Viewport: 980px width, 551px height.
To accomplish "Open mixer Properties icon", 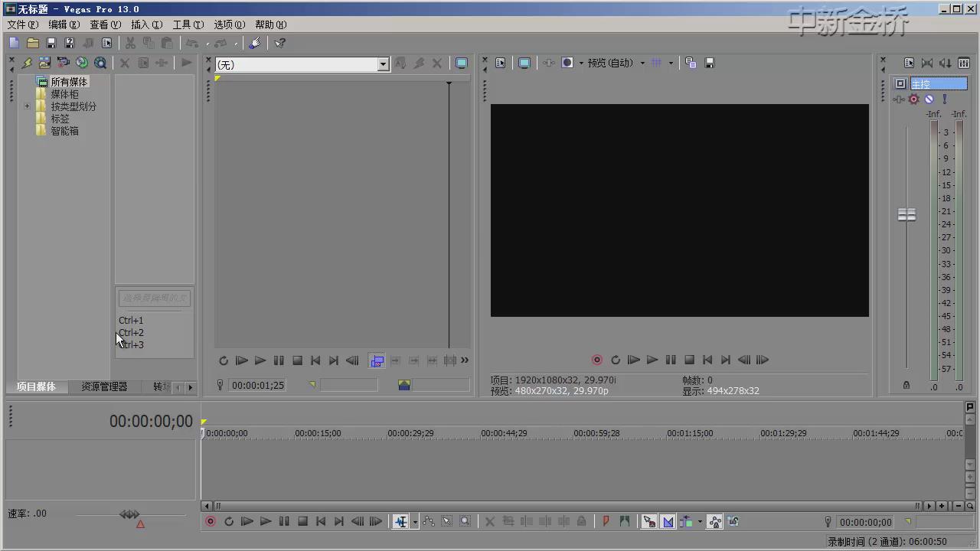I will pos(909,63).
